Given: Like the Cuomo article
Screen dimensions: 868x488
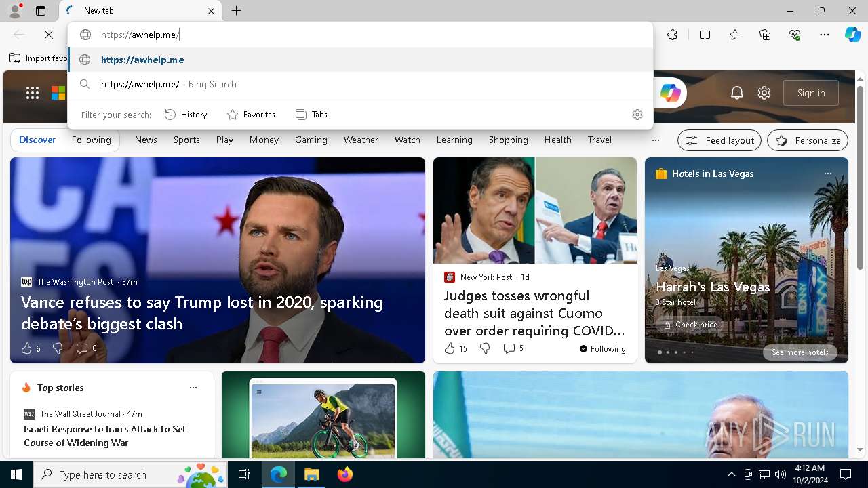Looking at the screenshot, I should (x=450, y=348).
